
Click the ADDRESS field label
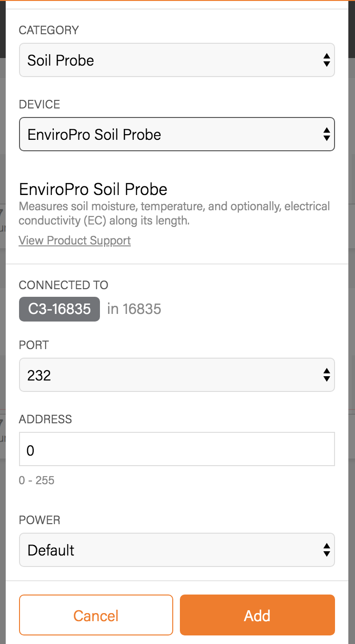(x=45, y=419)
